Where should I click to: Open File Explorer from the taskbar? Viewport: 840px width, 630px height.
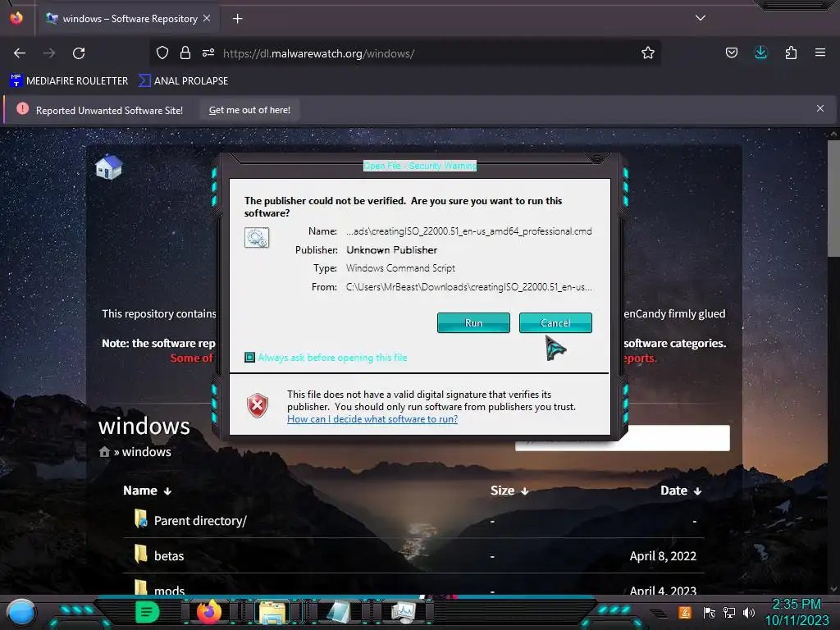point(272,613)
